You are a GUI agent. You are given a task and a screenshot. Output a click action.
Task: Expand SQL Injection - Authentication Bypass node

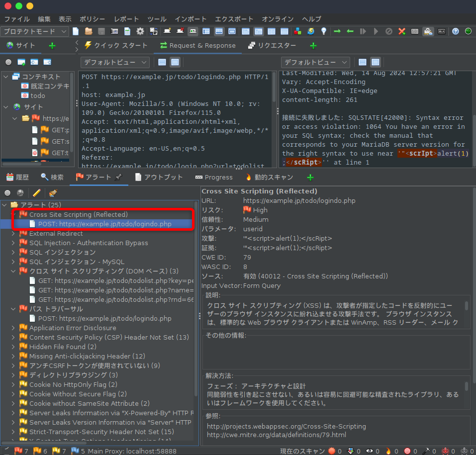click(13, 243)
